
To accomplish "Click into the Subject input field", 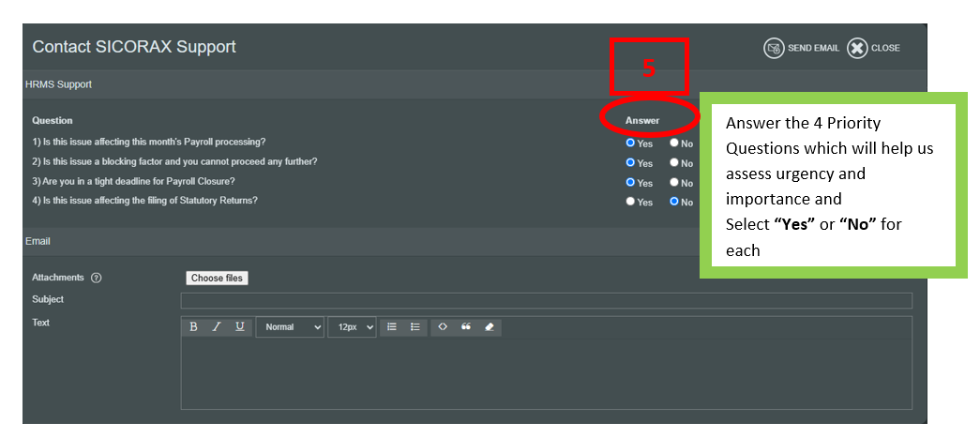I will pyautogui.click(x=546, y=300).
